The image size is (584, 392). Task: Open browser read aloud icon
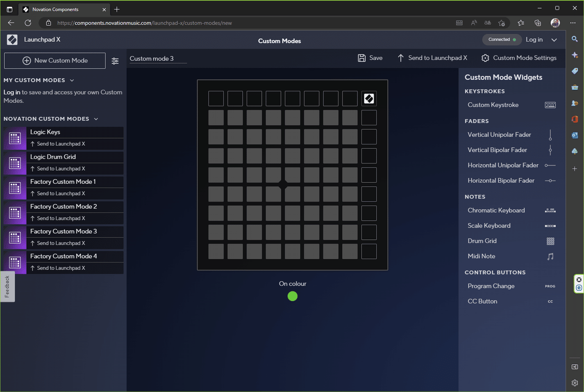[474, 23]
